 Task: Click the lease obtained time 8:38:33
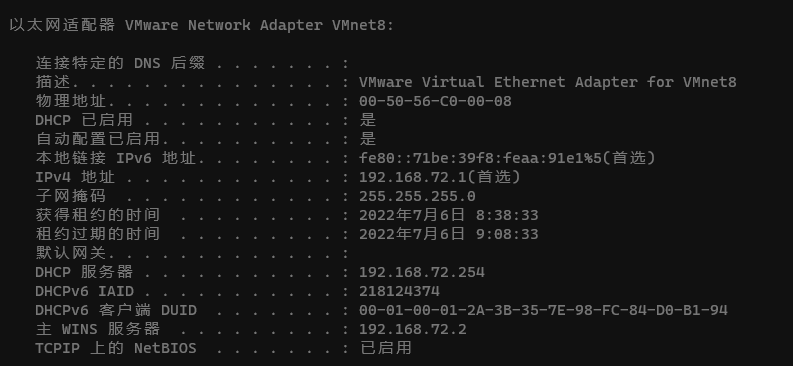[507, 215]
